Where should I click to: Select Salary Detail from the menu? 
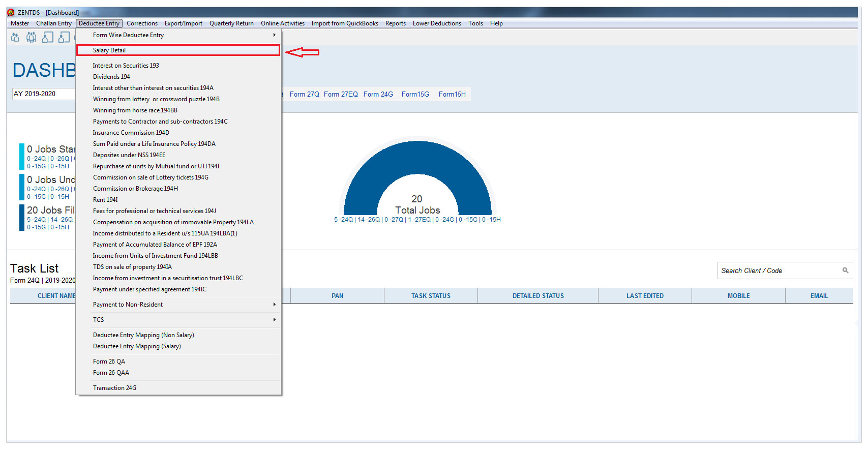click(178, 50)
